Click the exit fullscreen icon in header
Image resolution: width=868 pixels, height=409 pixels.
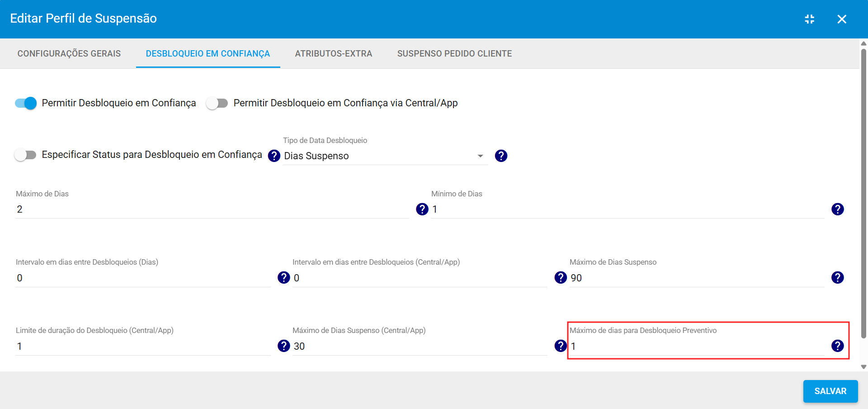[809, 19]
